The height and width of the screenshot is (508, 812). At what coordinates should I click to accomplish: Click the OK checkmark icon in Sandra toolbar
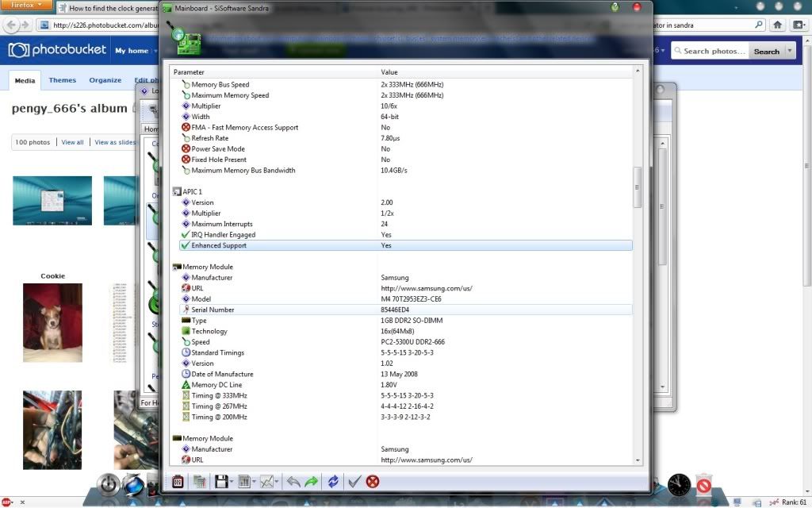[354, 482]
